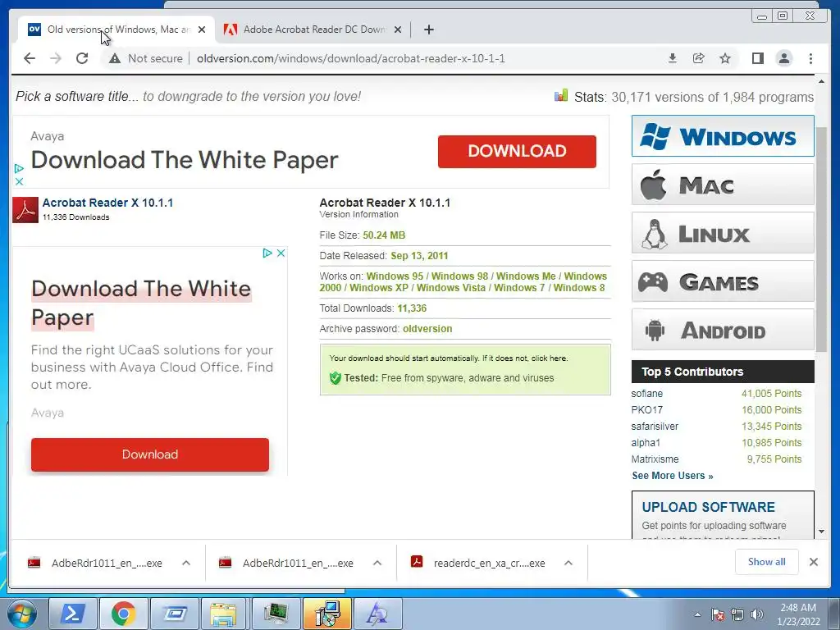Switch to the Adobe Acrobat Reader DC tab
840x630 pixels.
click(x=313, y=30)
